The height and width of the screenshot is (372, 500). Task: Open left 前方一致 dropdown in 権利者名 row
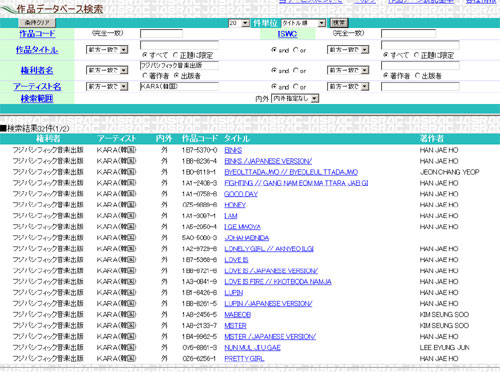click(107, 70)
